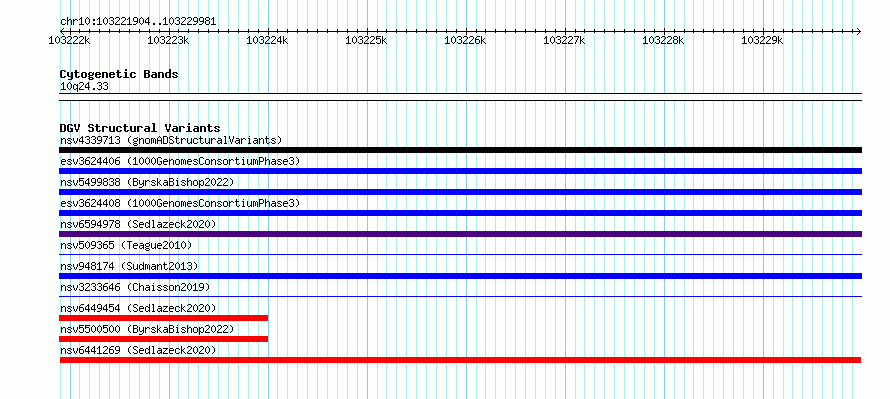Click the thin blue line under nsv509365

click(x=460, y=254)
